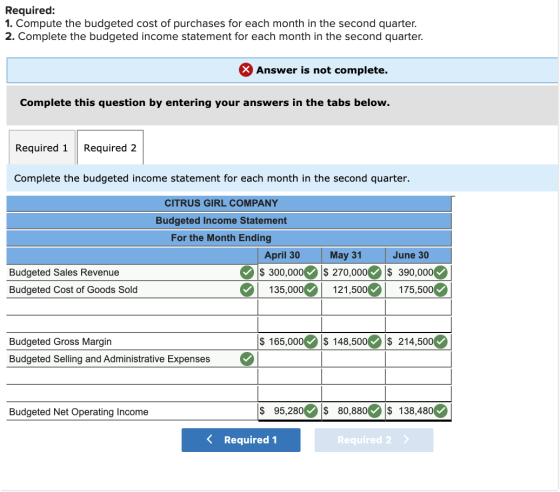Open the Required 2 tab
The height and width of the screenshot is (492, 560).
point(110,147)
